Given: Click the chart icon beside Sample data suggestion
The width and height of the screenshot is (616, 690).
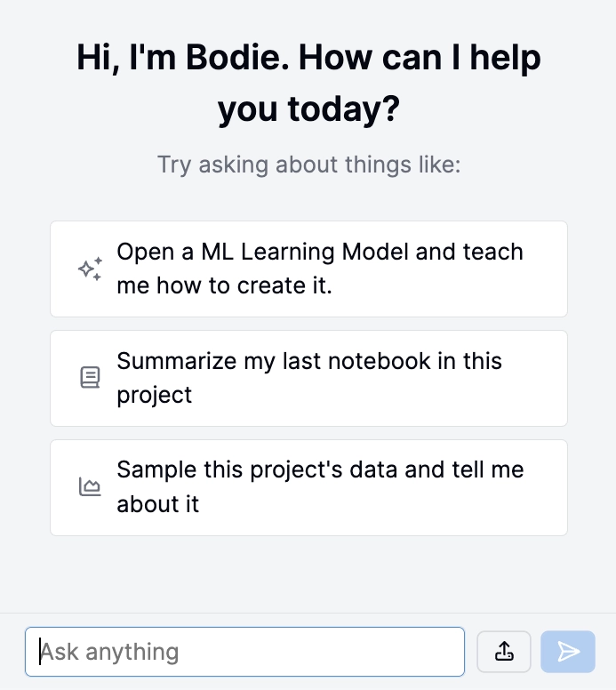Looking at the screenshot, I should [x=90, y=486].
